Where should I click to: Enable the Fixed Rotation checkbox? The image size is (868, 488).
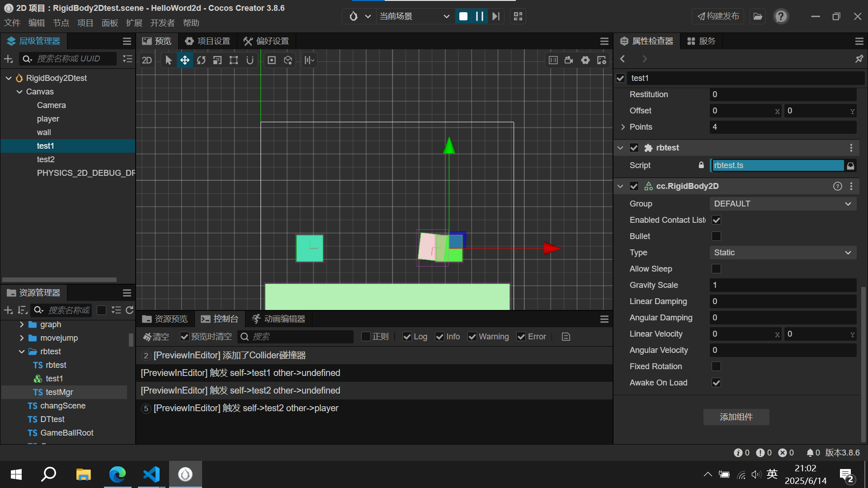point(716,366)
